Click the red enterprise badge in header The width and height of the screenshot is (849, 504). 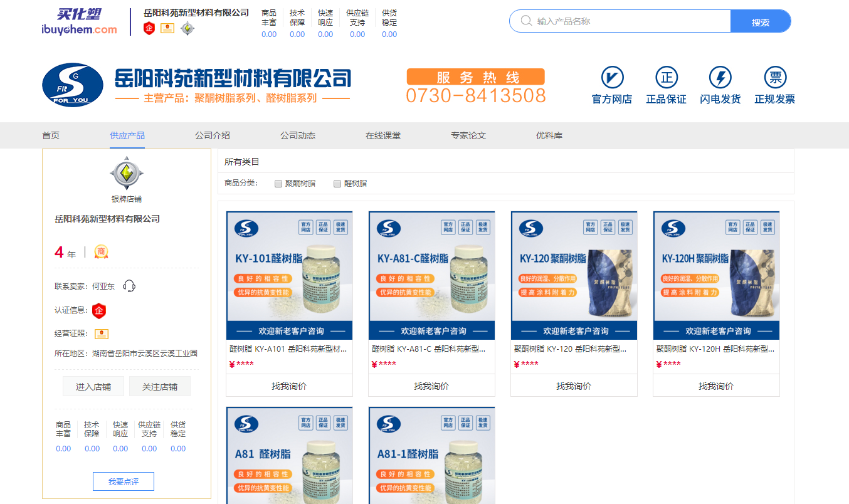tap(149, 28)
